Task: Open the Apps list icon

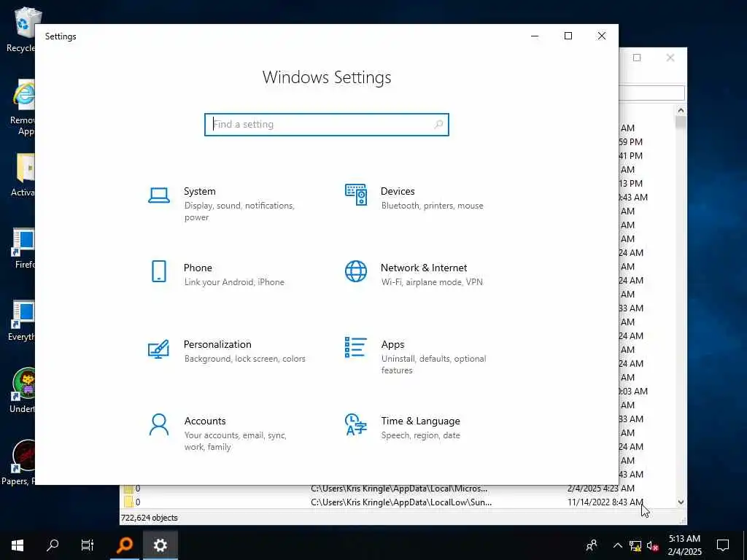Action: pos(356,347)
